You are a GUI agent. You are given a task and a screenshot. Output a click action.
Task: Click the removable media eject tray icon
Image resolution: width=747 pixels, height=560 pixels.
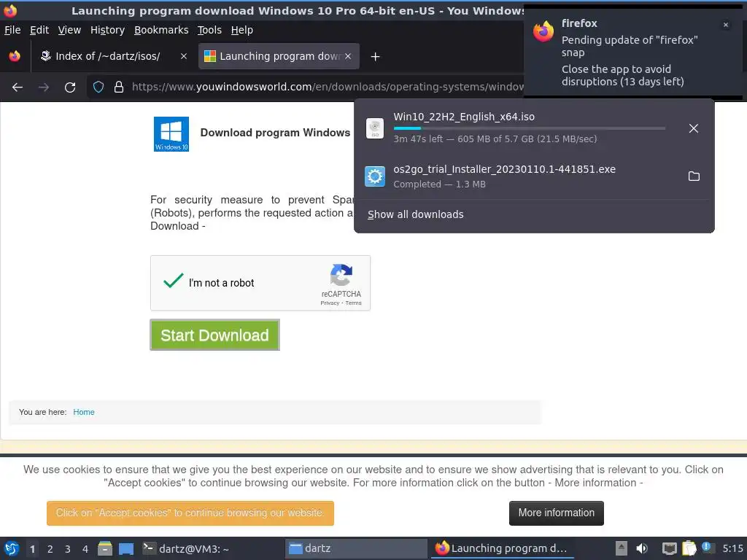(622, 548)
